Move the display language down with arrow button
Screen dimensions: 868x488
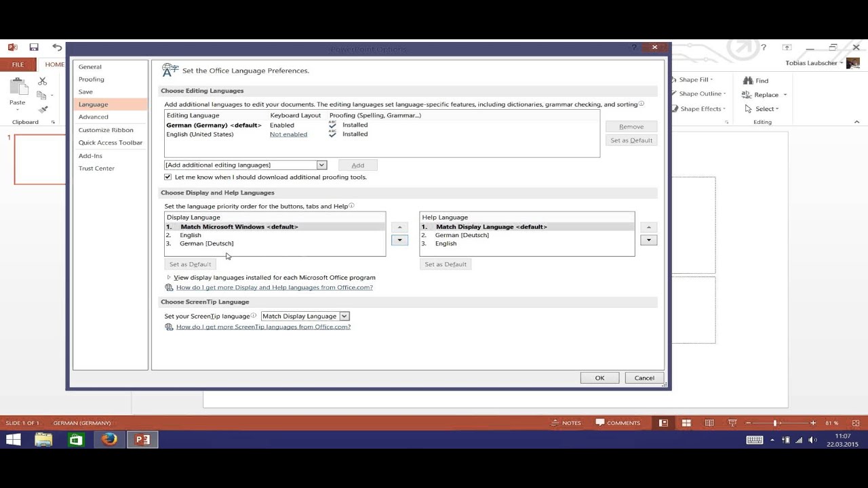coord(399,240)
